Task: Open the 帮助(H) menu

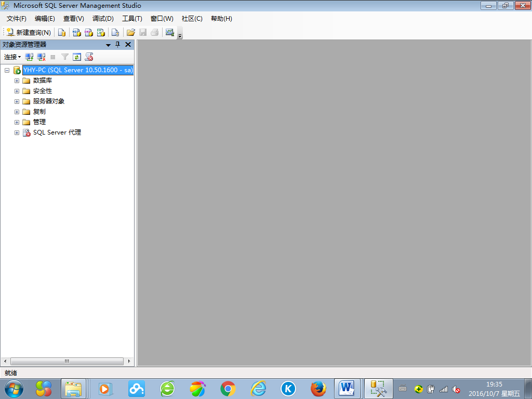Action: tap(221, 19)
